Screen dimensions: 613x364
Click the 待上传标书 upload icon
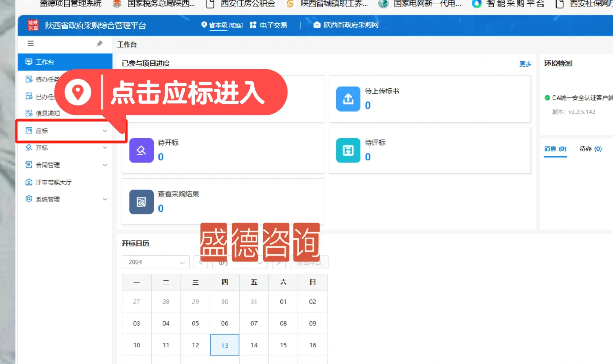347,99
